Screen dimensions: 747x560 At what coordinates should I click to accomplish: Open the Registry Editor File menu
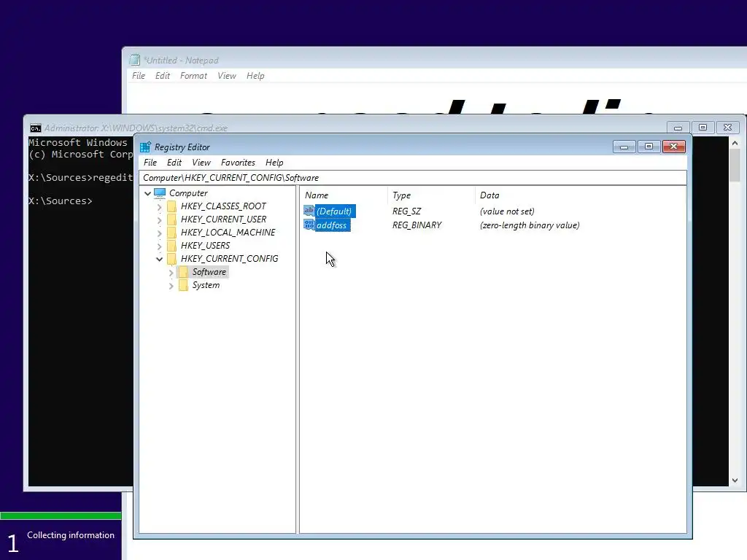[x=150, y=163]
